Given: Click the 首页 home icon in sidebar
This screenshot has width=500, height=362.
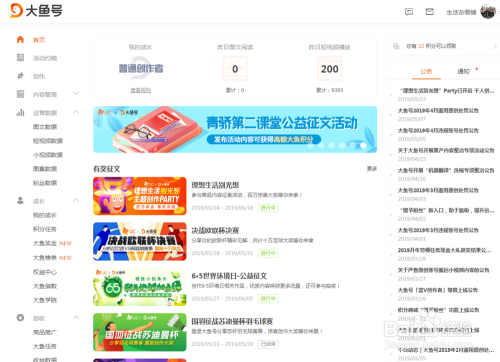Looking at the screenshot, I should click(20, 39).
